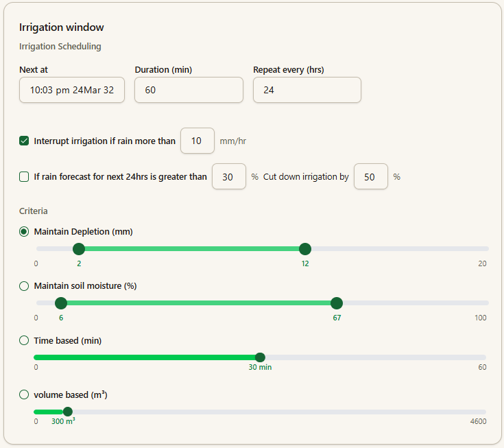The image size is (504, 448).
Task: Click the depletion slider lower handle at 2
Action: pos(79,248)
